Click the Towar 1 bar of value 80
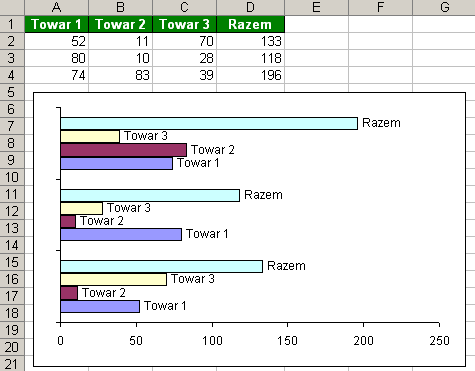The height and width of the screenshot is (371, 475). 121,234
